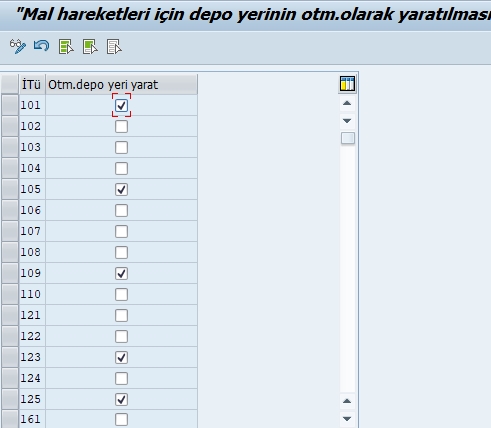Disable the checked box in row 109
491x428 pixels.
[121, 274]
